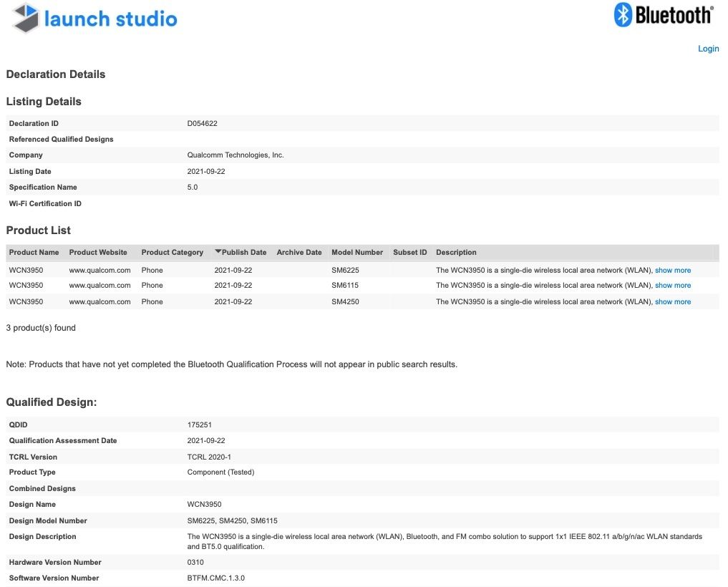Click model number SM6115 cell

click(345, 285)
